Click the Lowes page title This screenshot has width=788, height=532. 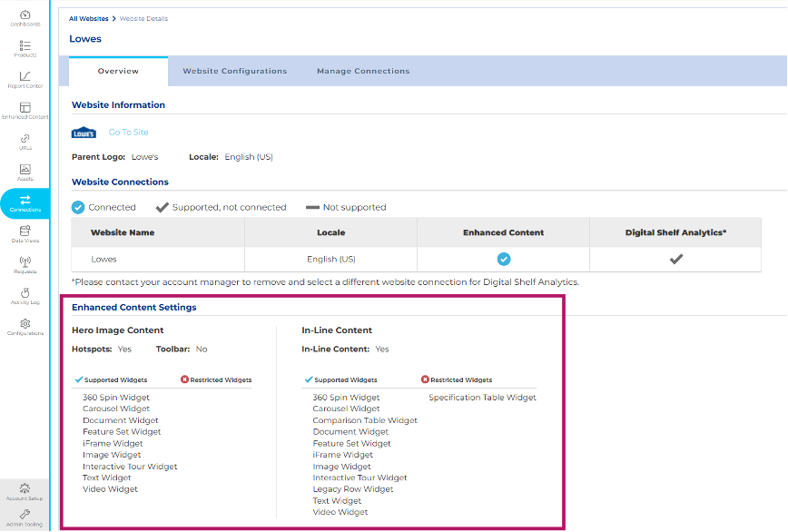click(x=85, y=39)
